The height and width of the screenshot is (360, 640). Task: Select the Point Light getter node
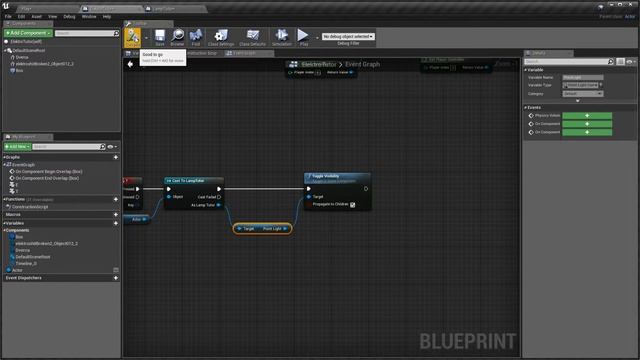point(262,229)
